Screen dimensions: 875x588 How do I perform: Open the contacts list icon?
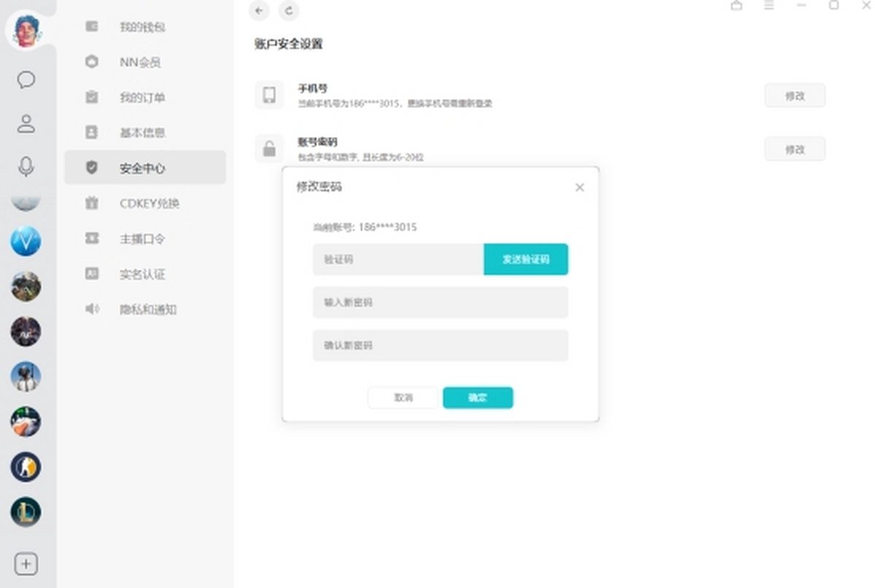[27, 124]
